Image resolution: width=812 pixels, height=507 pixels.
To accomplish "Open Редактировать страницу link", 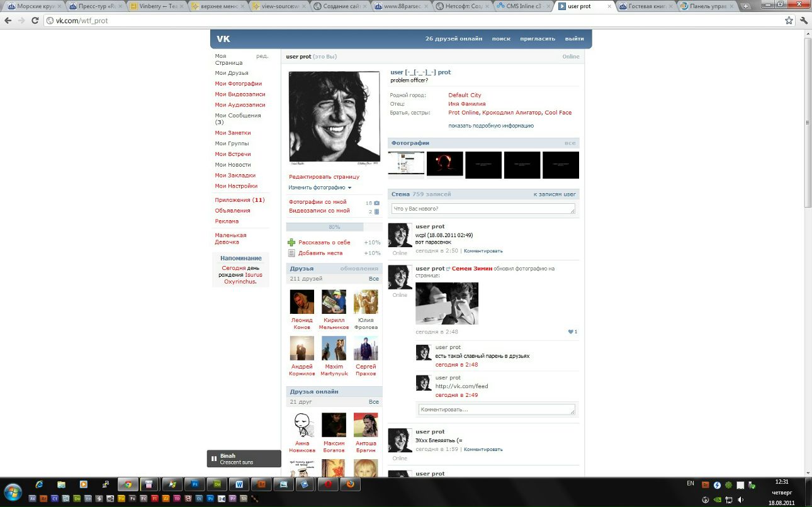I will pyautogui.click(x=325, y=177).
